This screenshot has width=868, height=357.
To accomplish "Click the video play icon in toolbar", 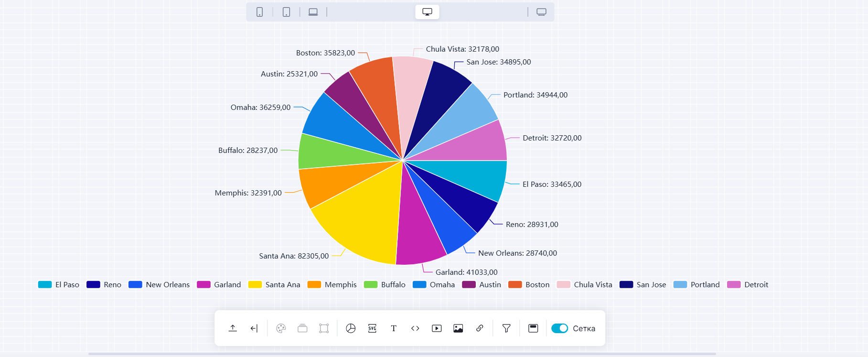I will [x=437, y=328].
